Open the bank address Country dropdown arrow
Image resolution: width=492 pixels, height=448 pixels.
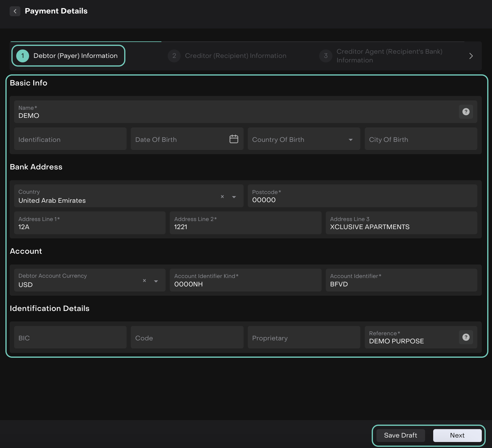[x=234, y=197]
